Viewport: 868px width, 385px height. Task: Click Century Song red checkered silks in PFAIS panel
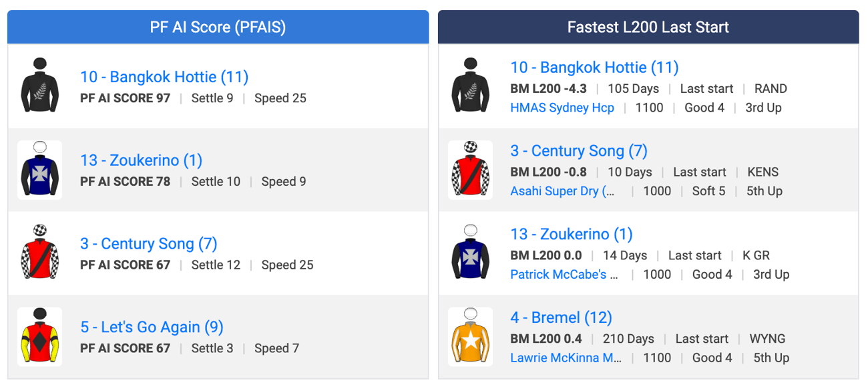click(40, 253)
